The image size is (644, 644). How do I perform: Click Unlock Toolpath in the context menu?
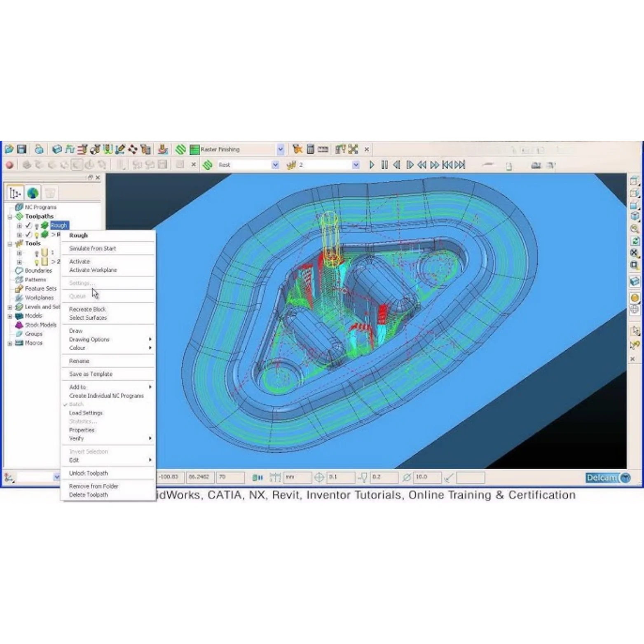pos(89,473)
